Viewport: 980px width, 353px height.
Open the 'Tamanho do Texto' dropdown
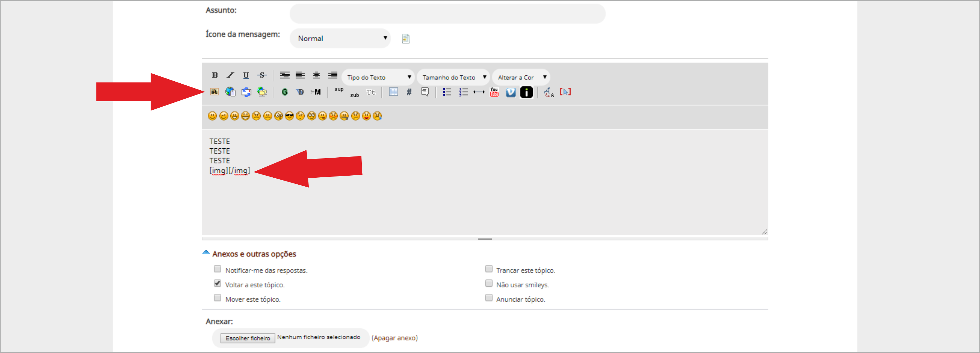point(453,77)
